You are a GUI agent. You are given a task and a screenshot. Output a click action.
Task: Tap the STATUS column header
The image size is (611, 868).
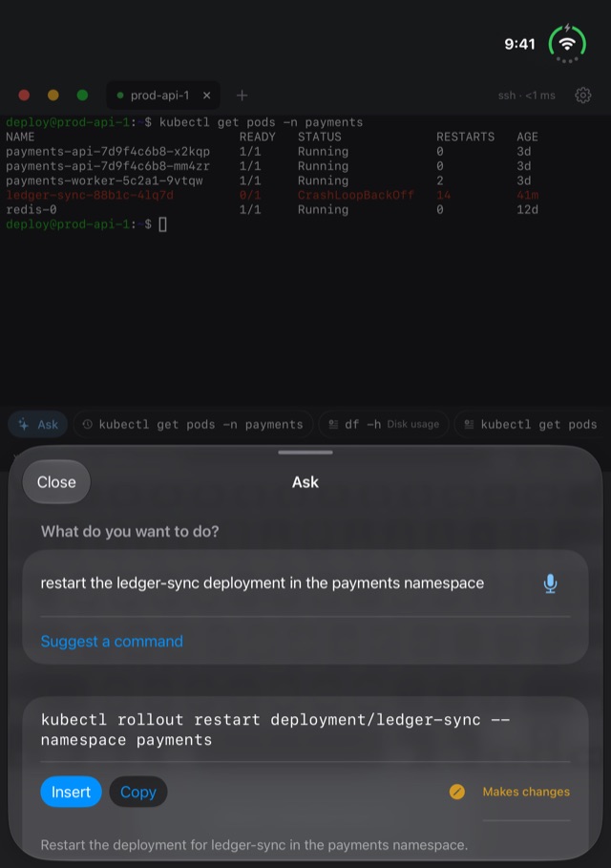319,137
